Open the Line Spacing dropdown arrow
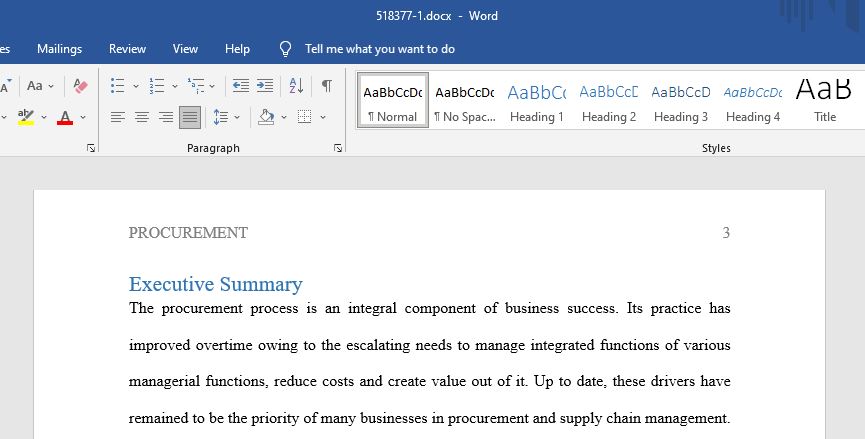Viewport: 865px width, 439px height. (237, 117)
